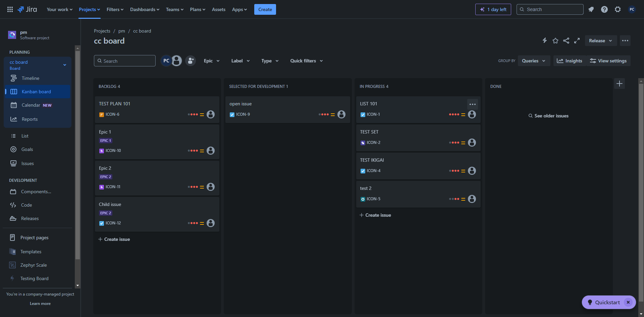Expand the Apps menu
Image resolution: width=644 pixels, height=317 pixels.
pos(239,9)
